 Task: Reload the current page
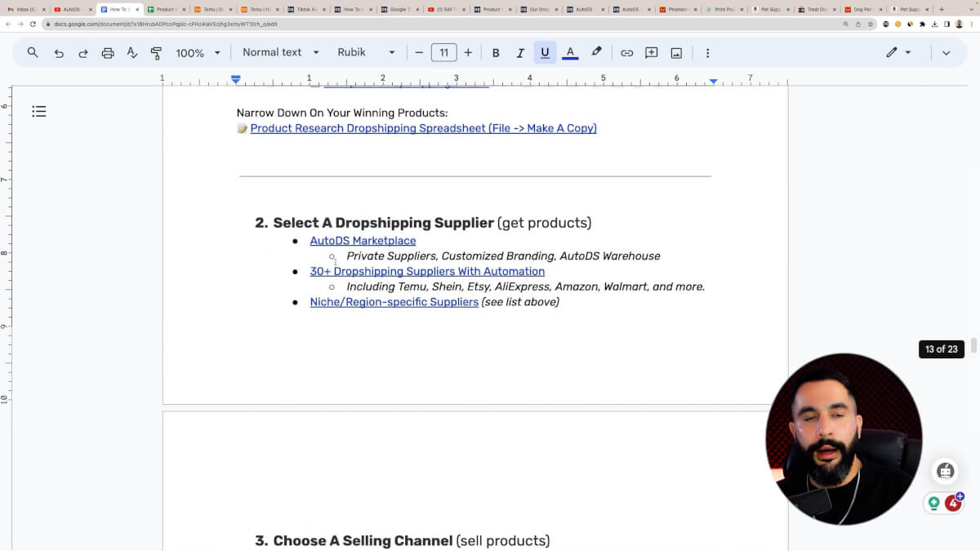[x=33, y=24]
